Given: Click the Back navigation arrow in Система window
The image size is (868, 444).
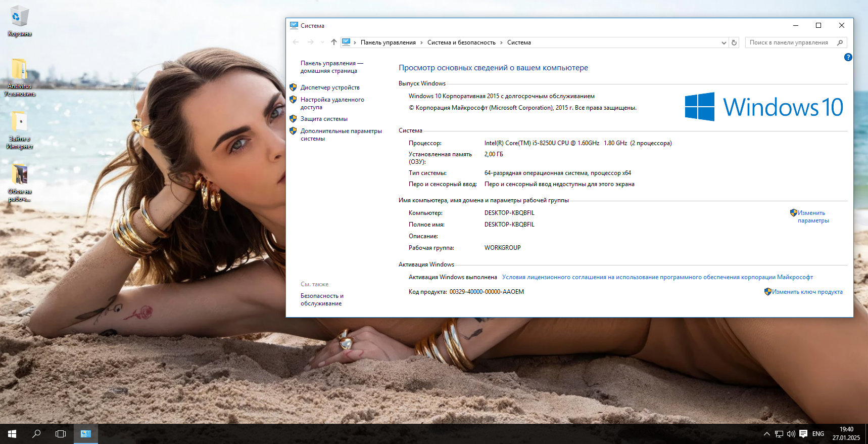Looking at the screenshot, I should coord(296,42).
